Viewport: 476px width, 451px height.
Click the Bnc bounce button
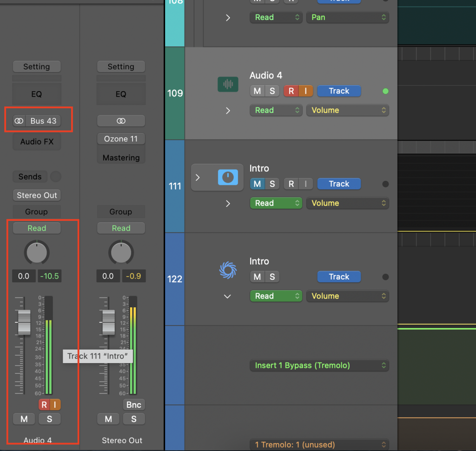point(134,405)
